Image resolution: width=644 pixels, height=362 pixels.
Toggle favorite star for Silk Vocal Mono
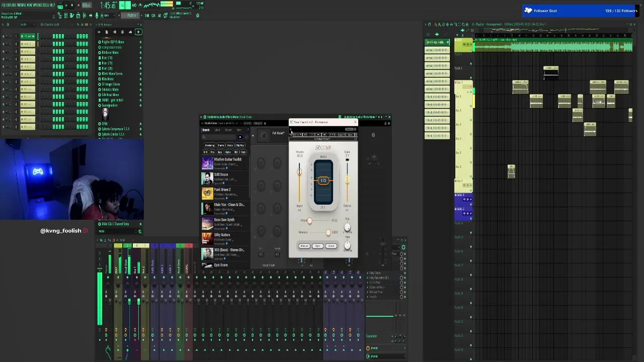[140, 95]
